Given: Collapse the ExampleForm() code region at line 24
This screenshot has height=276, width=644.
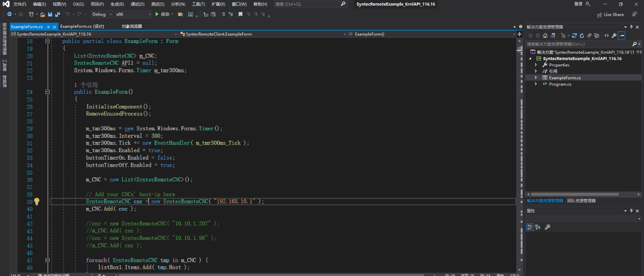Looking at the screenshot, I should tap(47, 92).
